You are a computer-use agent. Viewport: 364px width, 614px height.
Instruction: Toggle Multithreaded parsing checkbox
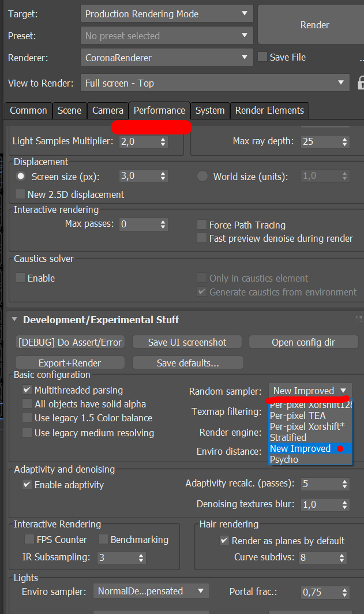27,390
